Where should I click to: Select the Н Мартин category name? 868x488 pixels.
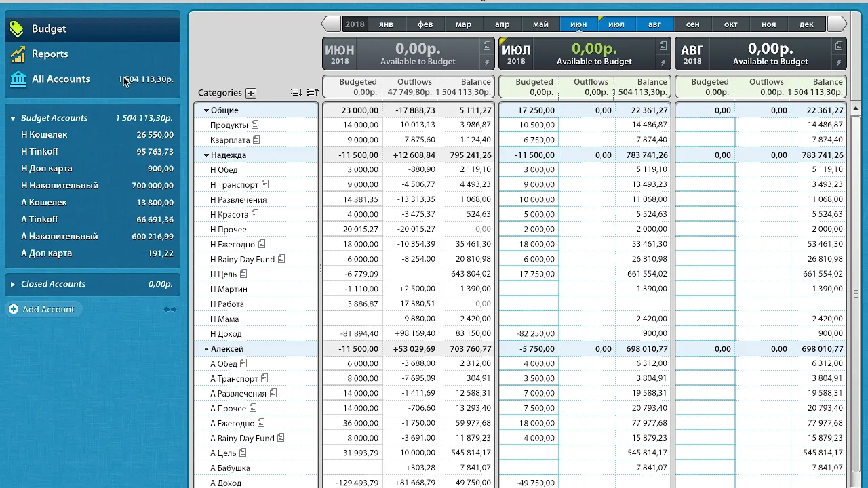point(229,289)
